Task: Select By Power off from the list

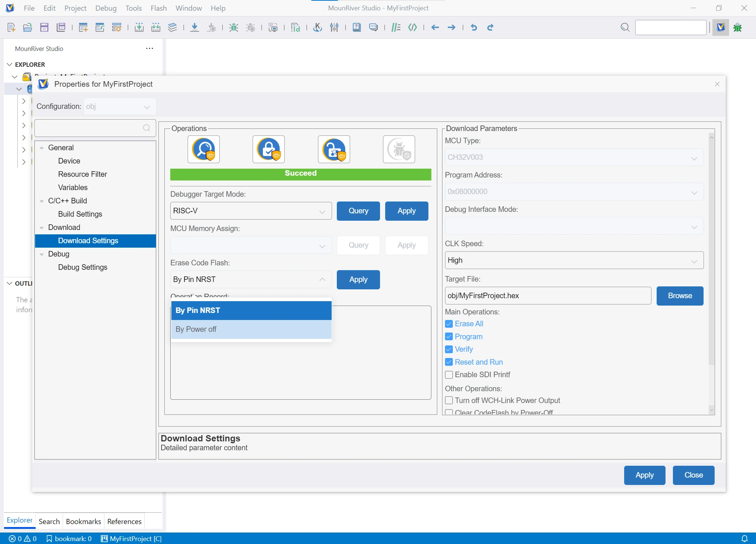Action: [251, 329]
